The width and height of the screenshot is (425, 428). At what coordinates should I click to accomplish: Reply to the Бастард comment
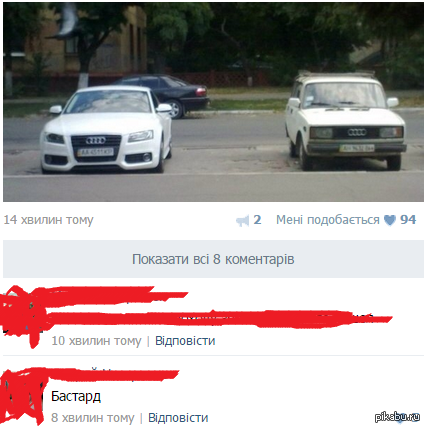point(178,418)
